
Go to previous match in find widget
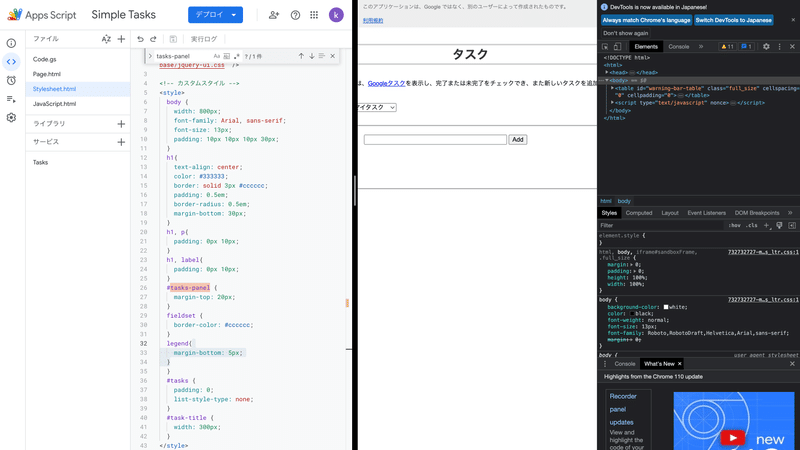301,56
